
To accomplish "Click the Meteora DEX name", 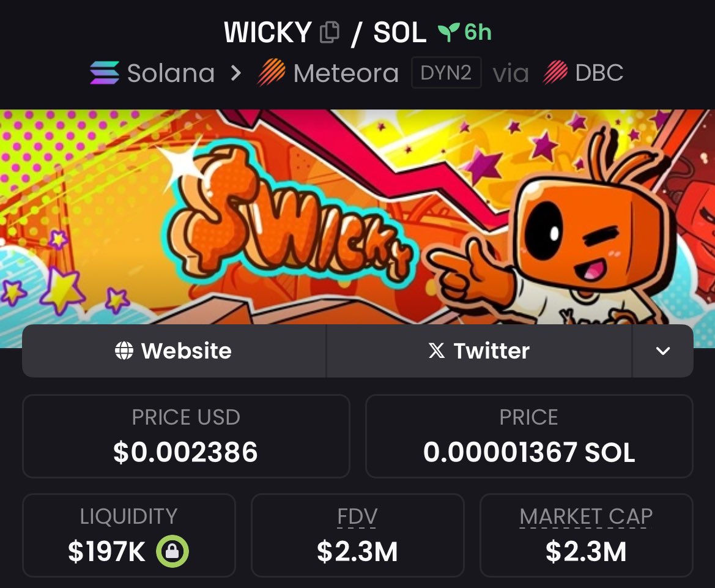I will point(346,73).
